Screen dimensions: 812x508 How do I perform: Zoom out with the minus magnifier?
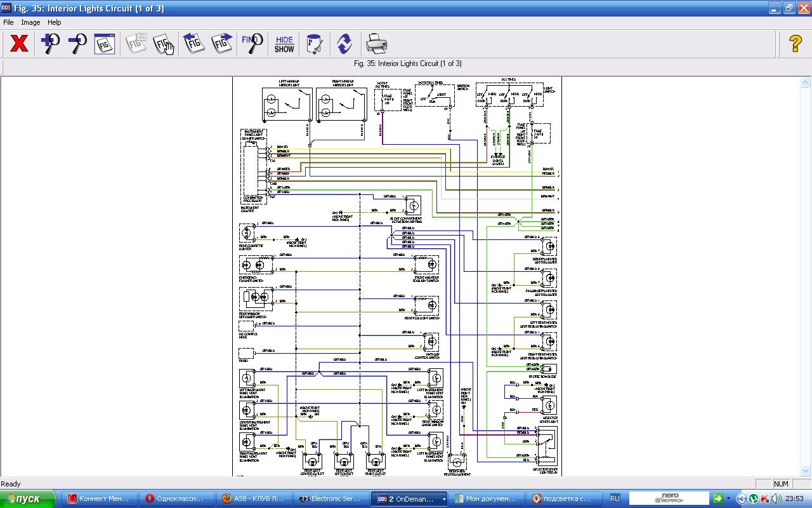point(77,44)
